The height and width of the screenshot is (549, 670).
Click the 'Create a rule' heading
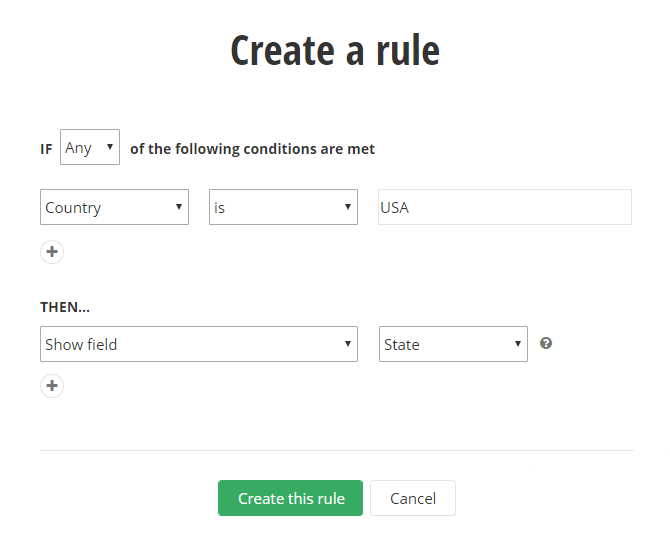pyautogui.click(x=335, y=50)
